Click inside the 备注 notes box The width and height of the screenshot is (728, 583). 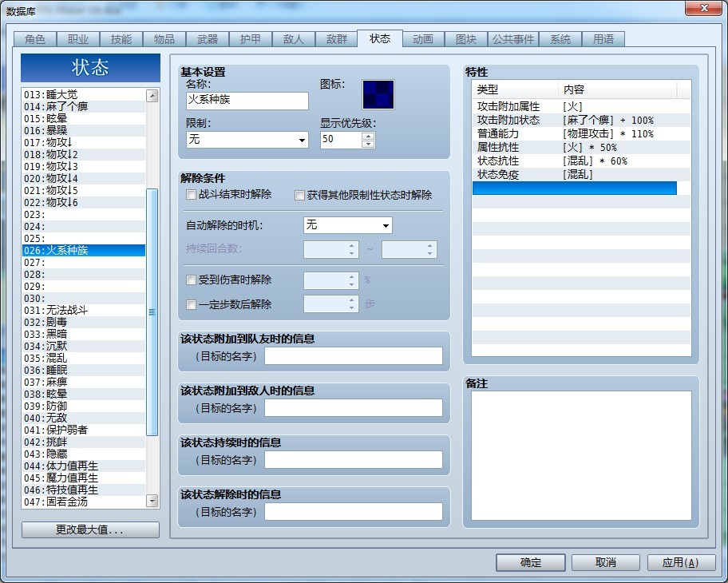click(x=581, y=455)
